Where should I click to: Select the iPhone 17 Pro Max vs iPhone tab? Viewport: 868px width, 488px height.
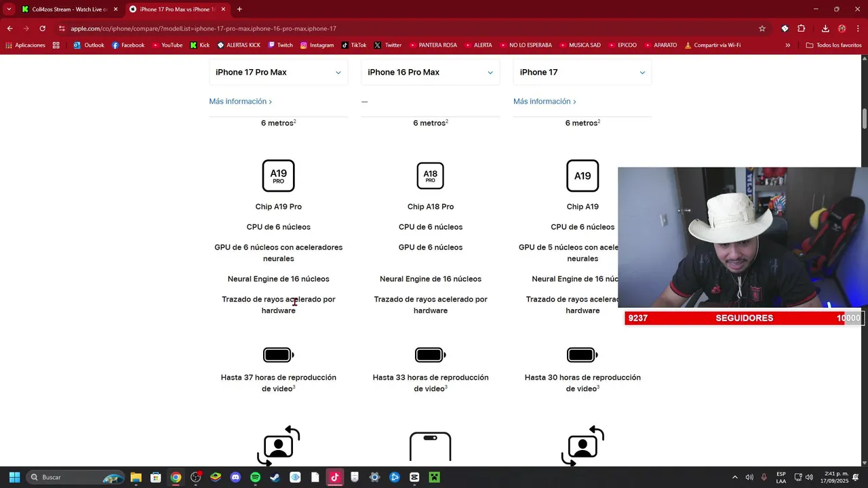pyautogui.click(x=178, y=9)
